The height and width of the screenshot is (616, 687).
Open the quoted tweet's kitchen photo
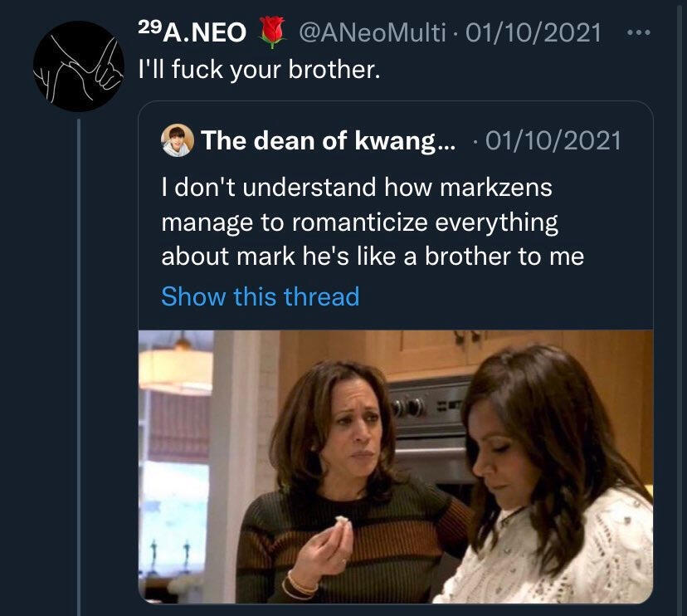pos(395,466)
